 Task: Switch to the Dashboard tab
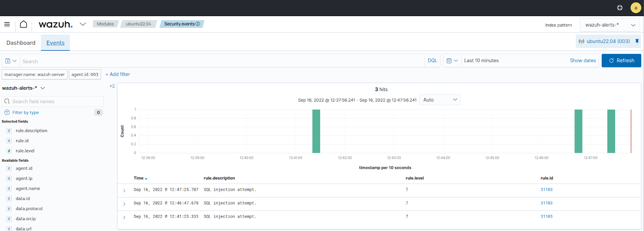point(21,43)
